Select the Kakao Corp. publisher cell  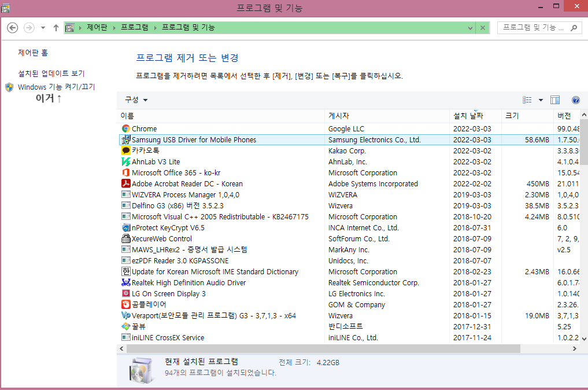347,151
